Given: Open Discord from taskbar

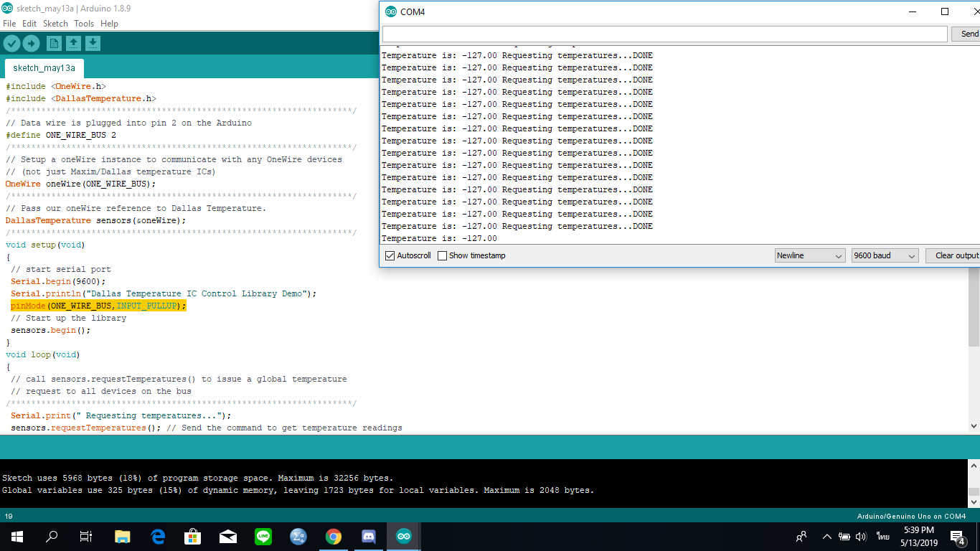Looking at the screenshot, I should coord(369,536).
